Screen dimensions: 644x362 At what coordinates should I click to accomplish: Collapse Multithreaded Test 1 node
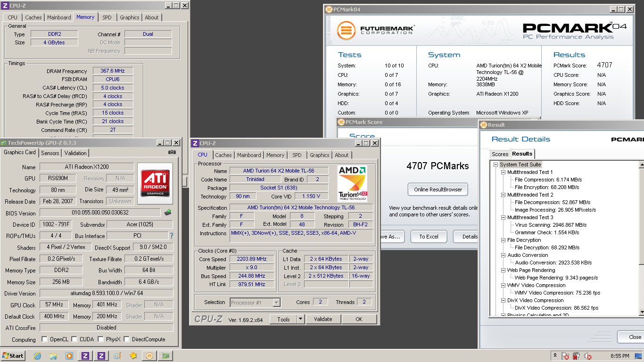pyautogui.click(x=503, y=172)
